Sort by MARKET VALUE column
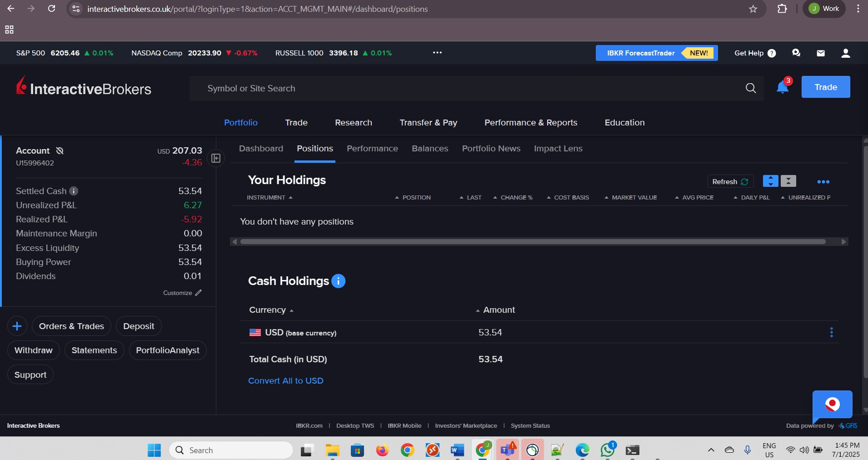The width and height of the screenshot is (868, 460). point(630,197)
